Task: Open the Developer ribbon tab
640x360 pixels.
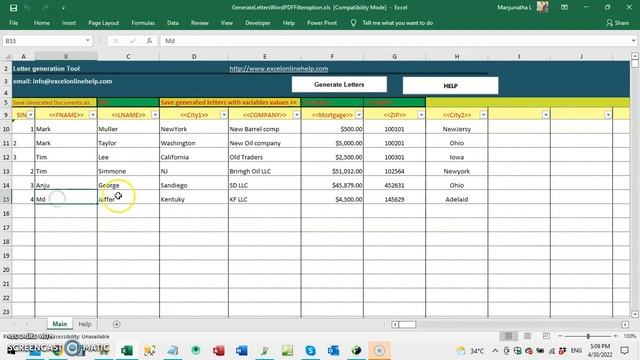Action: 258,23
